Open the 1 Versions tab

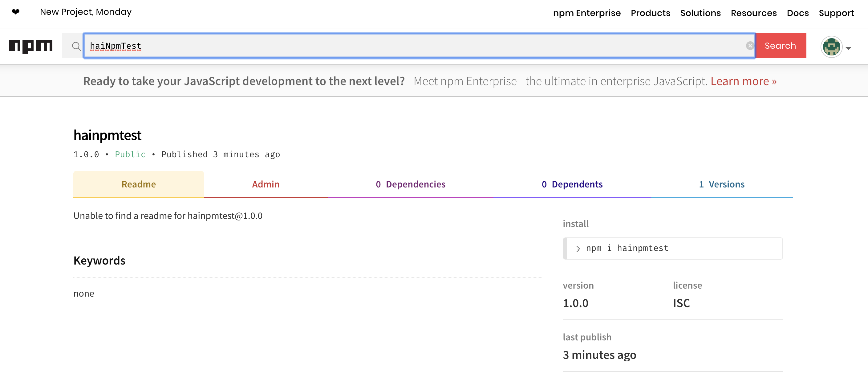(x=721, y=184)
